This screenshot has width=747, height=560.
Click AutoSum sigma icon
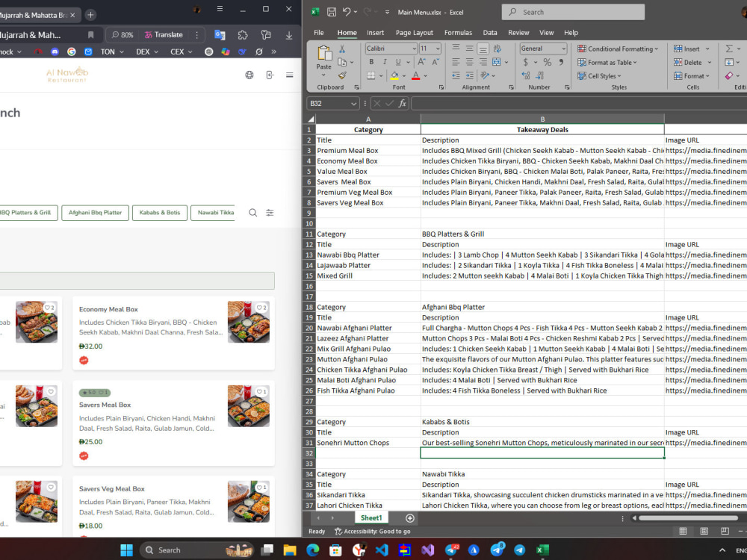729,49
